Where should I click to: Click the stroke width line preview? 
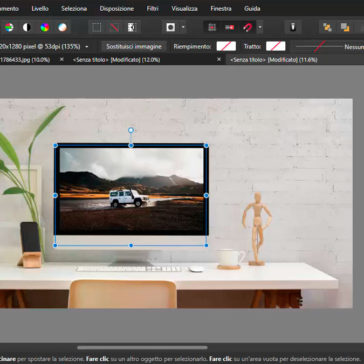[319, 46]
